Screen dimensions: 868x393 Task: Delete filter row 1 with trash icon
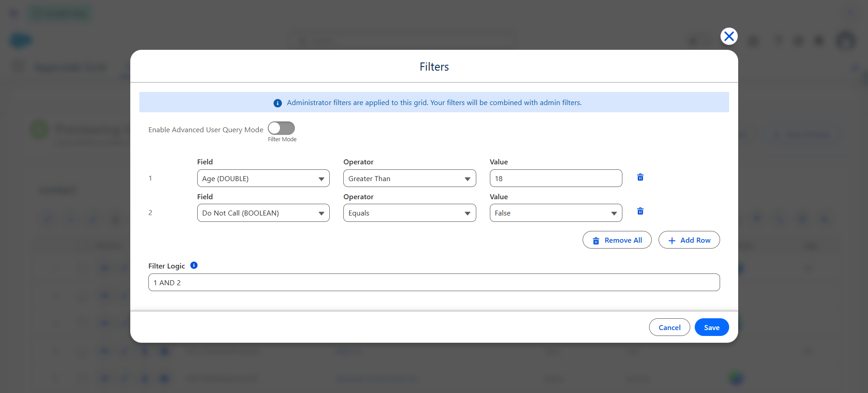[x=640, y=177]
